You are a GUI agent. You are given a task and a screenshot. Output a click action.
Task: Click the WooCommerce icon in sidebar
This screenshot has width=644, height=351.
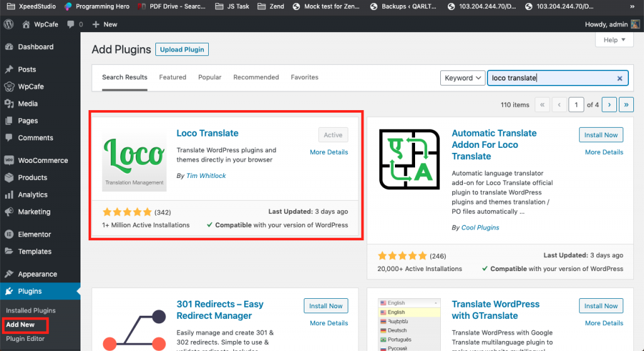tap(9, 160)
